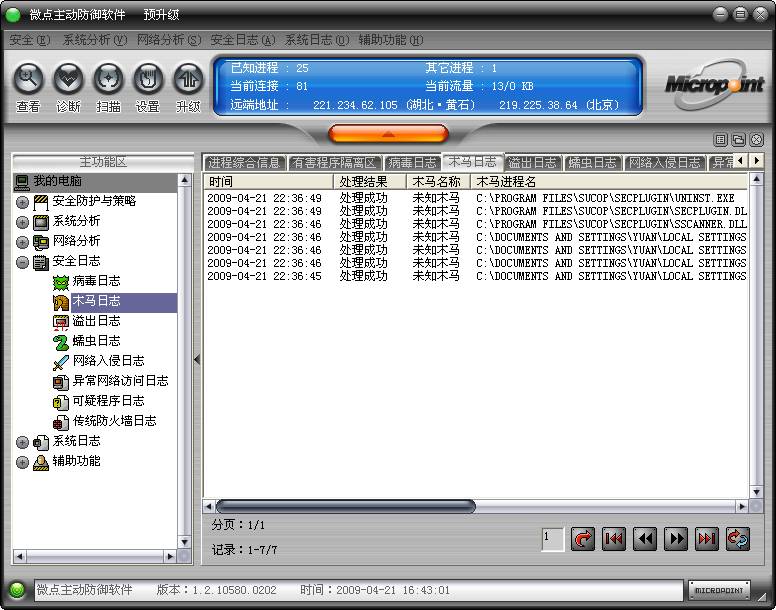Image resolution: width=776 pixels, height=610 pixels.
Task: Open the 安全(E) menu
Action: tap(30, 40)
